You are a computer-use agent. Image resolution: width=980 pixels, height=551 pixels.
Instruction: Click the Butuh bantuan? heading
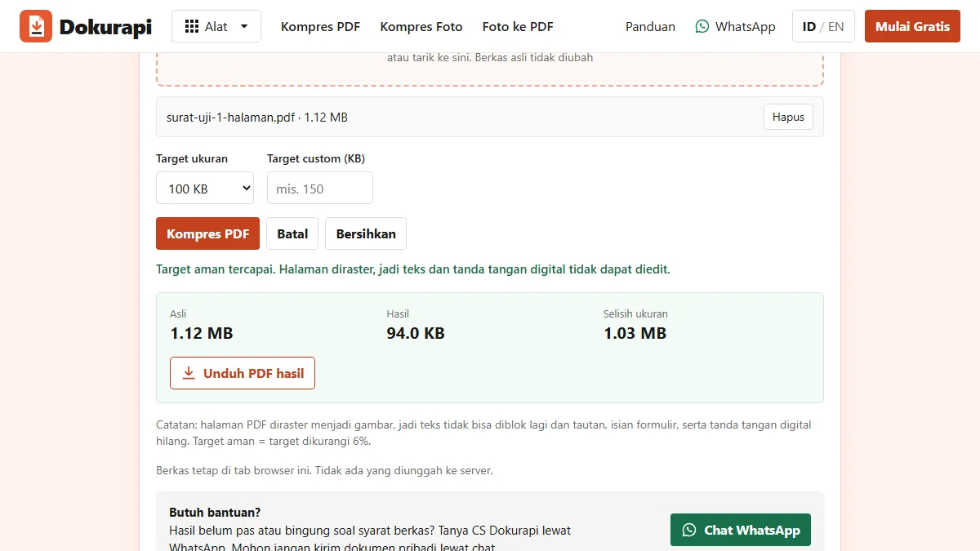tap(215, 513)
